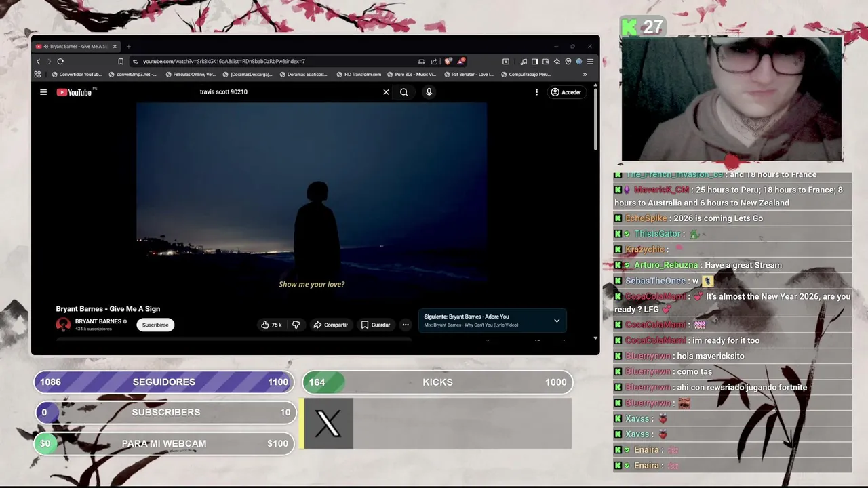
Task: Open the Pat Benatar - Love I... bookmark
Action: pyautogui.click(x=469, y=75)
